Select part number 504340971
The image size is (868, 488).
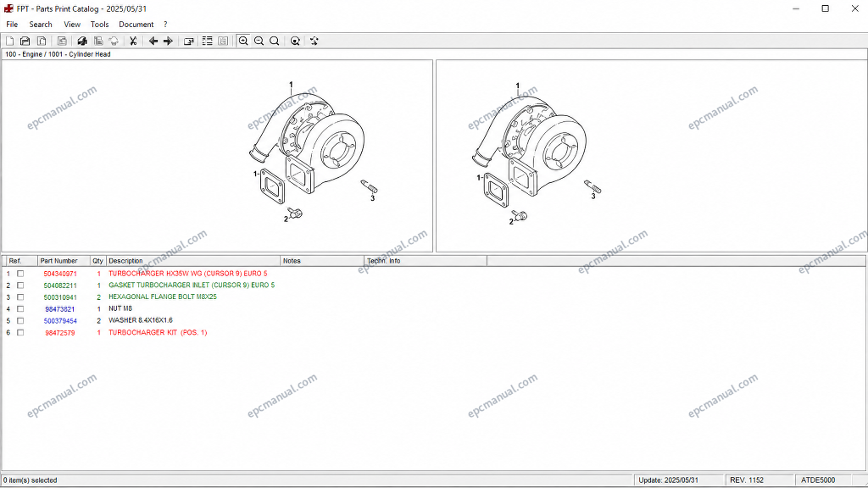click(x=60, y=274)
